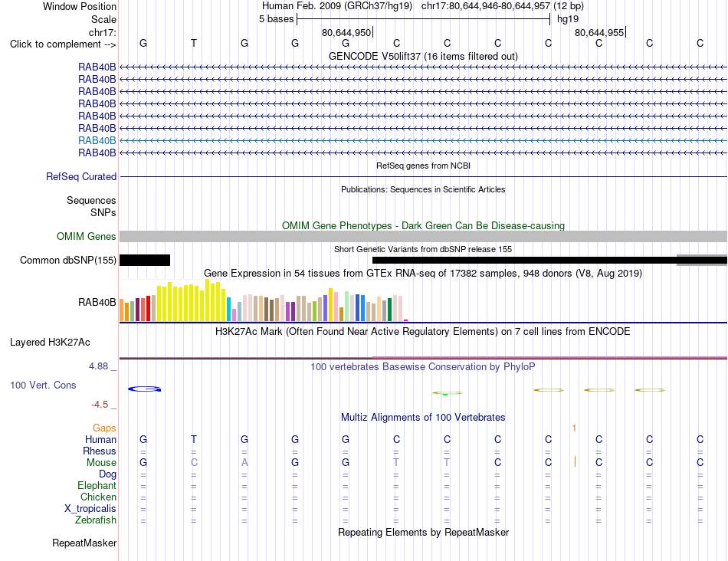Open Publications: Sequences in Scientific Articles title

click(x=423, y=189)
